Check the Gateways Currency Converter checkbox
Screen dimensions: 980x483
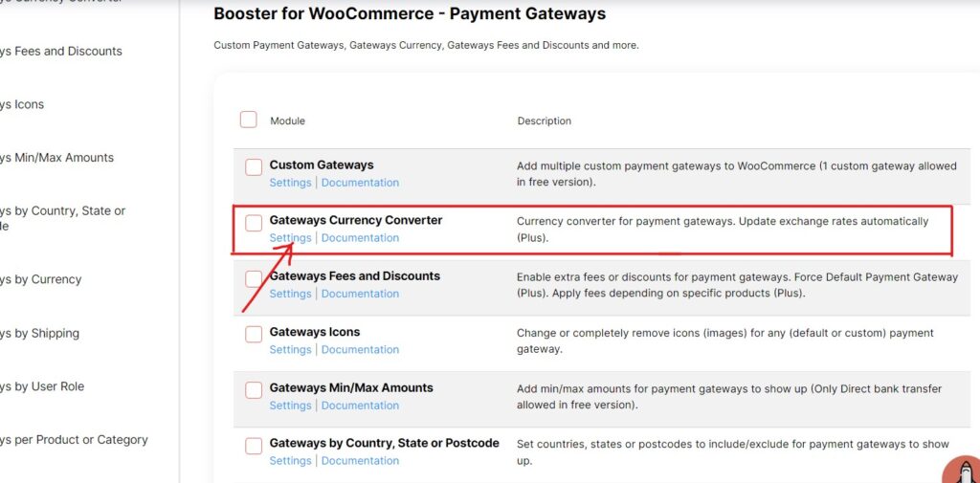(x=254, y=223)
